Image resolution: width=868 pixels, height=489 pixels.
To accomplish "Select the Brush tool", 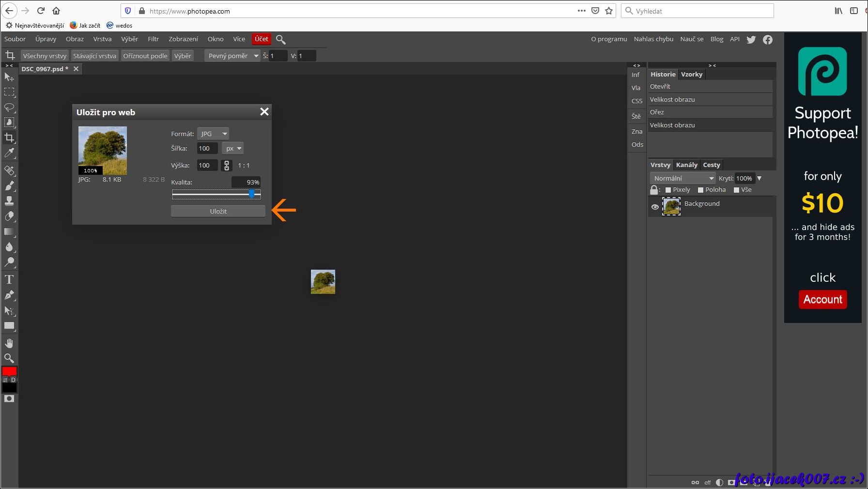I will pos(9,185).
